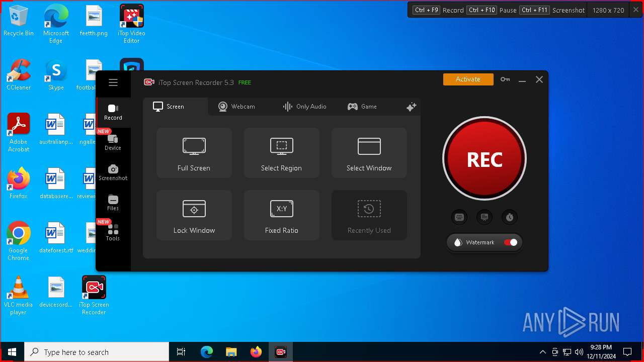The width and height of the screenshot is (644, 362).
Task: Choose Lock Window recording mode
Action: pyautogui.click(x=194, y=215)
